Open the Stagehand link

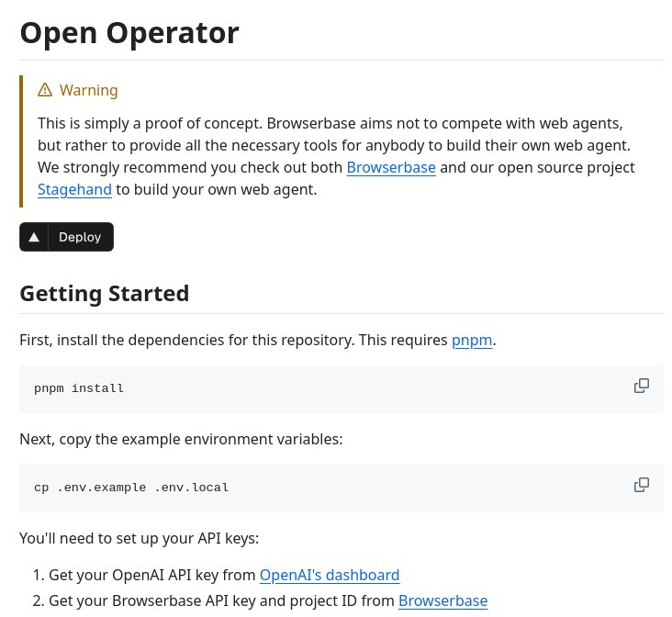(74, 189)
